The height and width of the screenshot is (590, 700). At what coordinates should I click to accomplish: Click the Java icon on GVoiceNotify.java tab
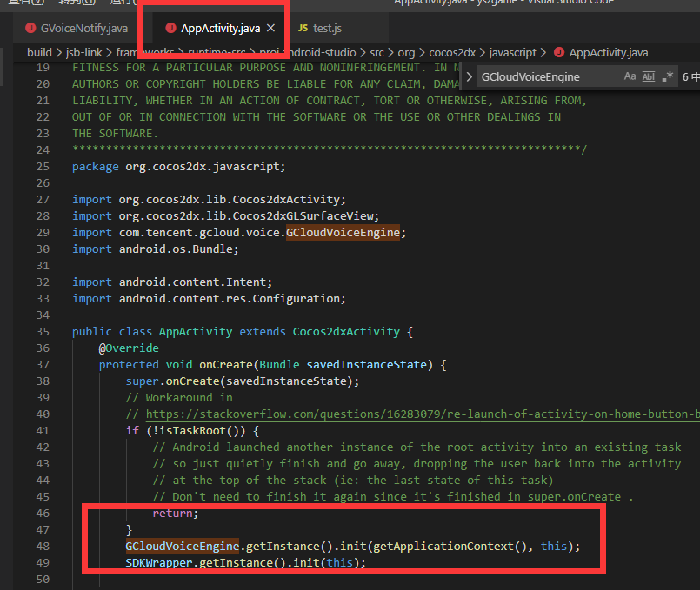[x=30, y=28]
